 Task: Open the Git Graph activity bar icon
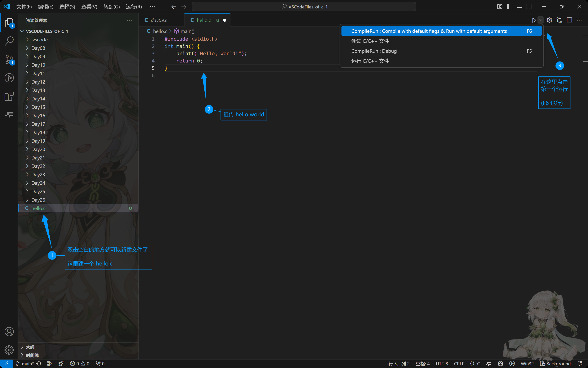[x=9, y=78]
